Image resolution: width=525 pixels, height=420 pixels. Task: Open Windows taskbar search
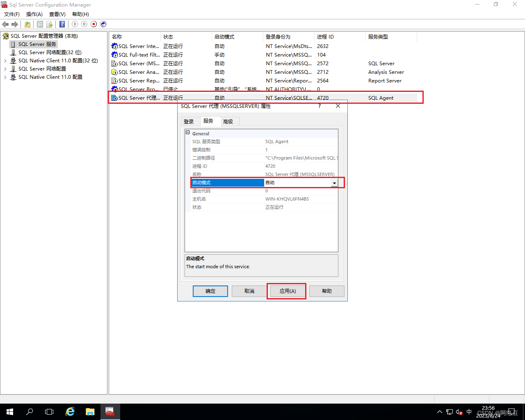30,412
